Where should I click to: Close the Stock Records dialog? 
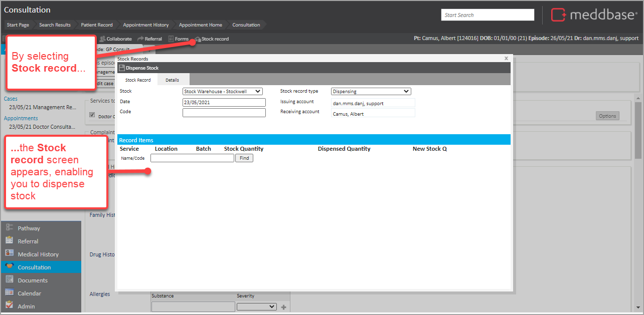pos(506,58)
